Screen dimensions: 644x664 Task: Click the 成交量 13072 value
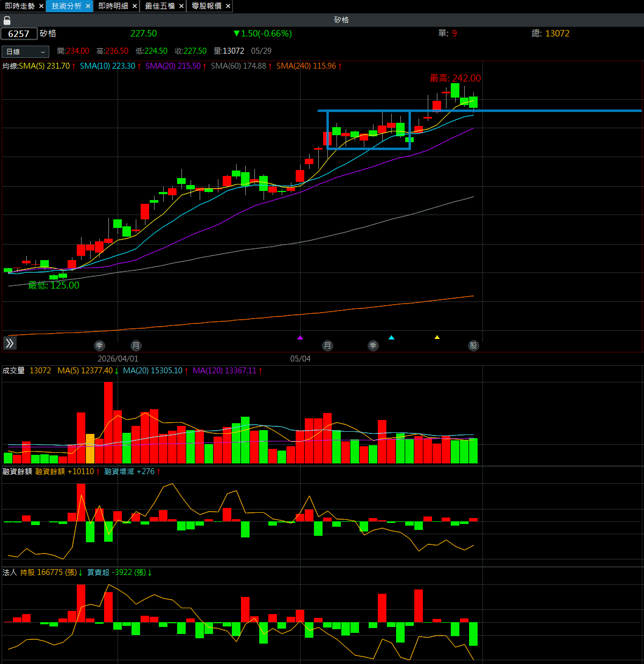click(x=40, y=371)
